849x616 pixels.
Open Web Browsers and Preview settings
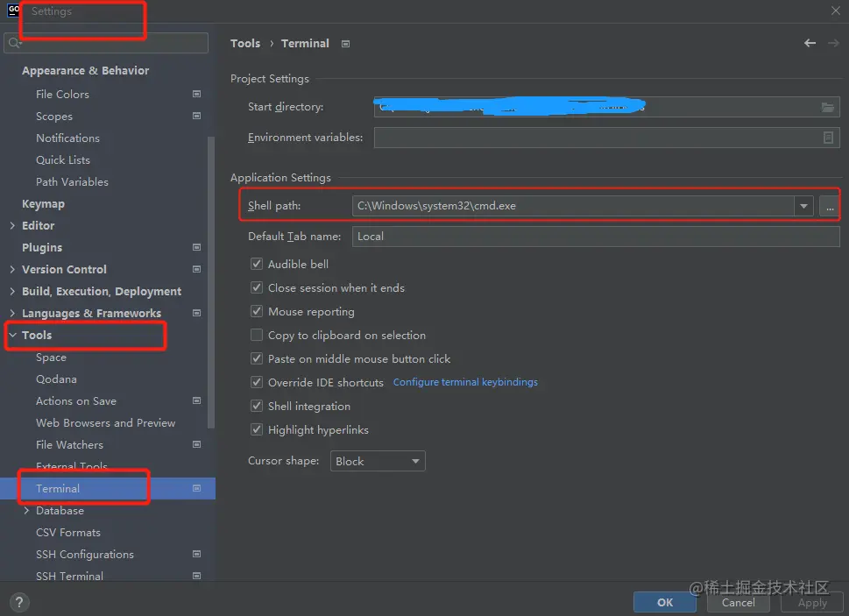pyautogui.click(x=106, y=422)
